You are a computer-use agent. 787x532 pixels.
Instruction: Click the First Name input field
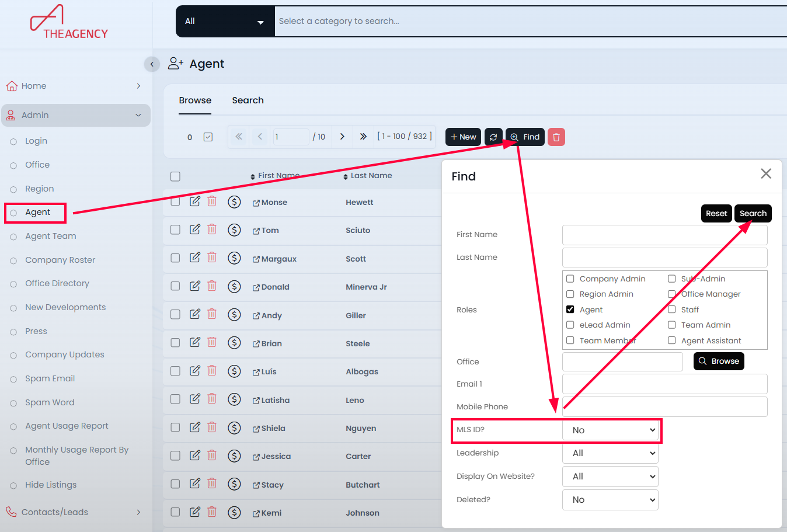[664, 235]
